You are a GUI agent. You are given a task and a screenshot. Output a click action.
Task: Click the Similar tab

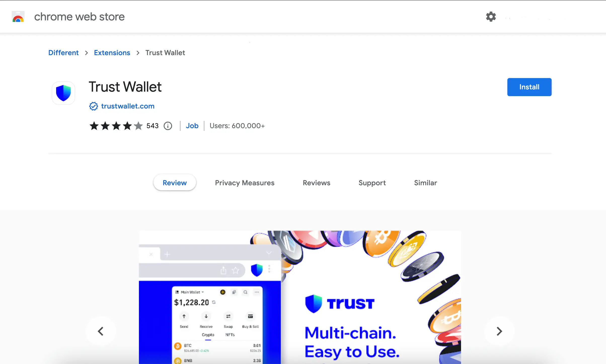point(426,182)
